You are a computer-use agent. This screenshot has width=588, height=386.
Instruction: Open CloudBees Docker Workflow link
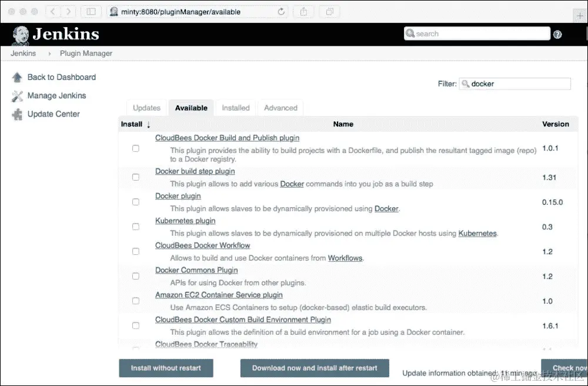coord(202,246)
